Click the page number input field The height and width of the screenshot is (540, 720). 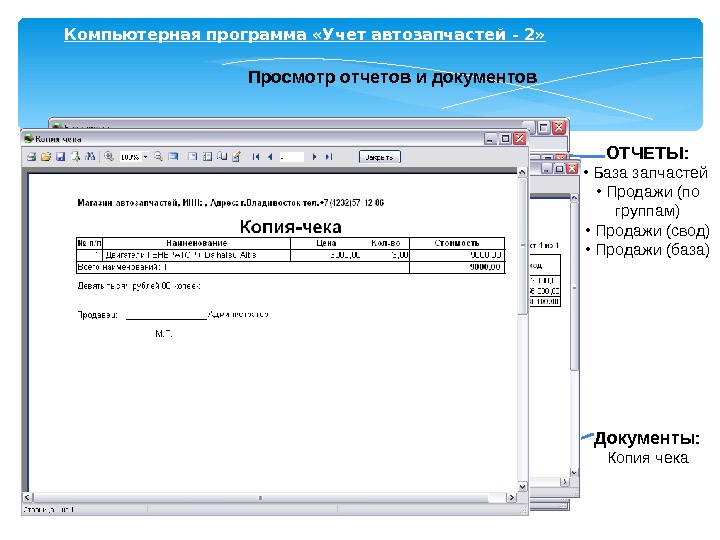pyautogui.click(x=292, y=157)
